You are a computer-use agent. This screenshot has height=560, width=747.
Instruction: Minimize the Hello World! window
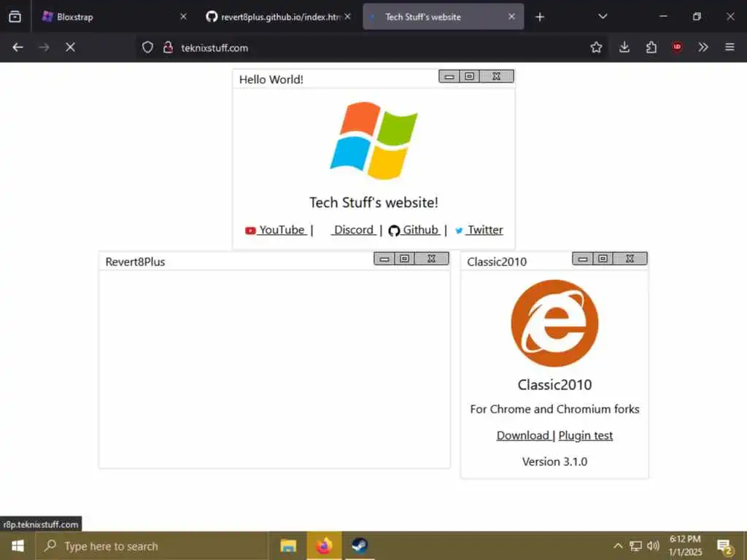click(x=449, y=76)
